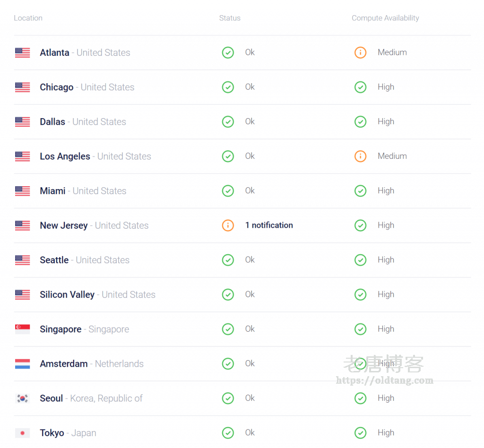Click Dallas's green High availability check icon
The width and height of the screenshot is (484, 448).
pyautogui.click(x=360, y=121)
